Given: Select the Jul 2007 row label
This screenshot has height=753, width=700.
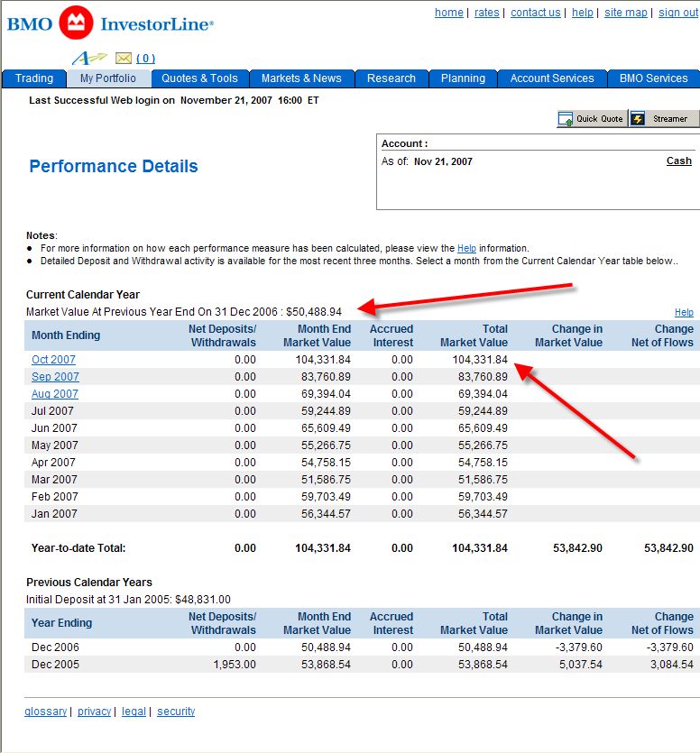Looking at the screenshot, I should (52, 411).
